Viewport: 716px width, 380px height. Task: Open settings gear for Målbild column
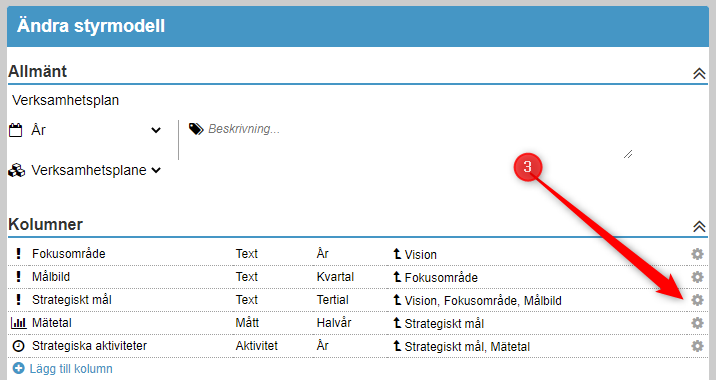click(697, 277)
